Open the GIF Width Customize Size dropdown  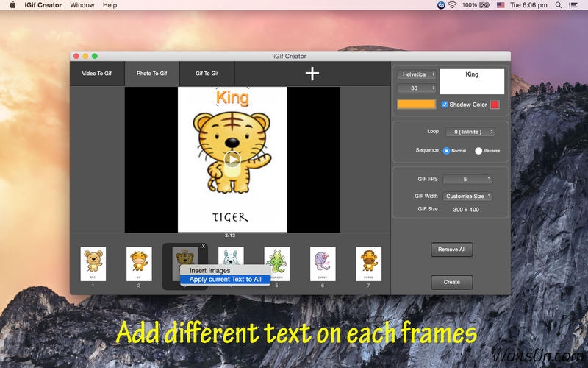point(467,196)
